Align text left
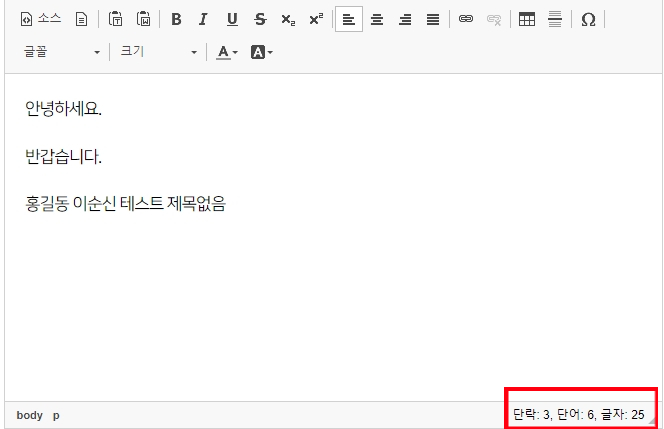664x429 pixels. 349,19
